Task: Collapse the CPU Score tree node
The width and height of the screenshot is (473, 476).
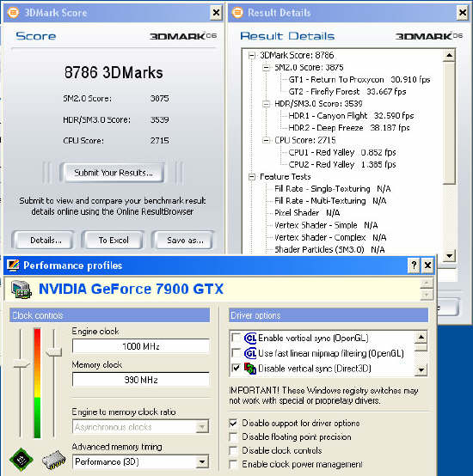Action: click(266, 140)
